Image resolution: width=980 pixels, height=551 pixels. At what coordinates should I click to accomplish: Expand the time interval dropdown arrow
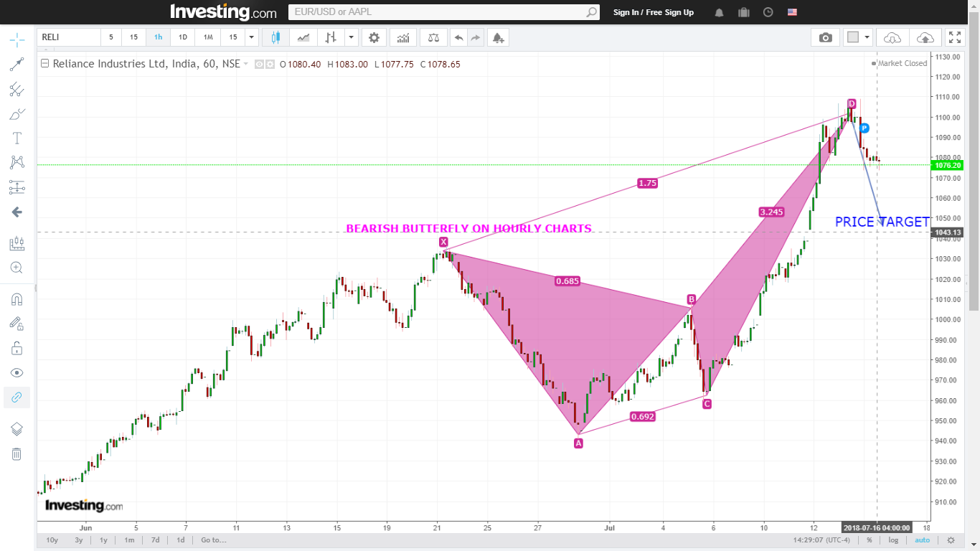(251, 37)
